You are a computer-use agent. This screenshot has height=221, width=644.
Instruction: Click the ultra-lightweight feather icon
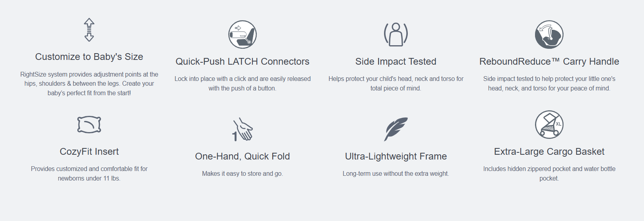click(x=396, y=129)
